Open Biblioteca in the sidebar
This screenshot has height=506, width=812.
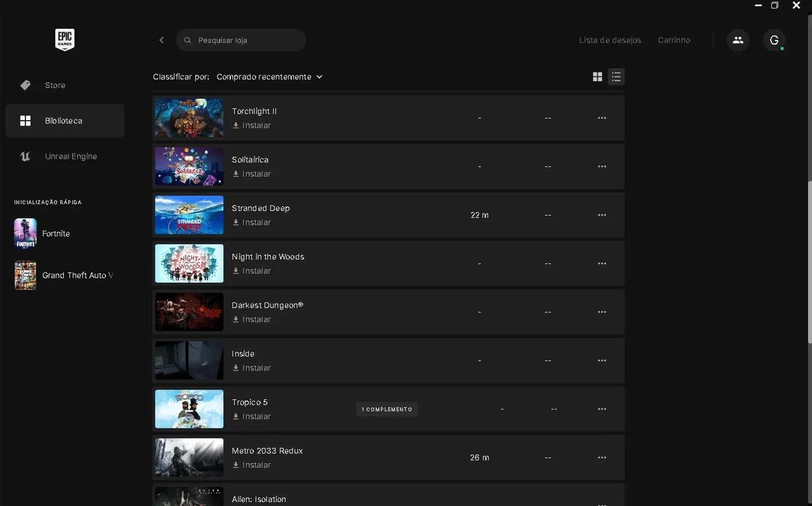point(65,121)
